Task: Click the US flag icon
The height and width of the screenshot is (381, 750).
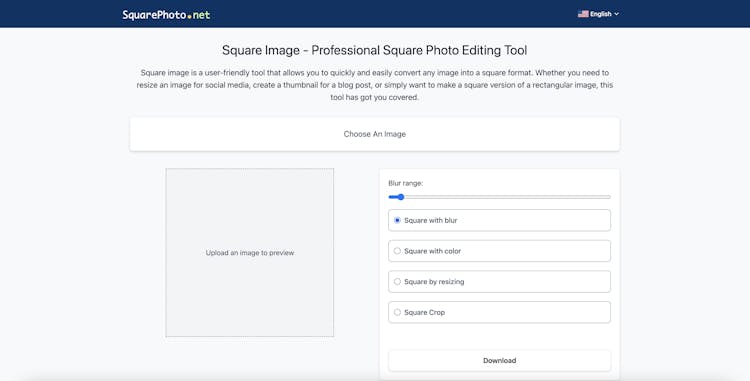Action: point(583,14)
